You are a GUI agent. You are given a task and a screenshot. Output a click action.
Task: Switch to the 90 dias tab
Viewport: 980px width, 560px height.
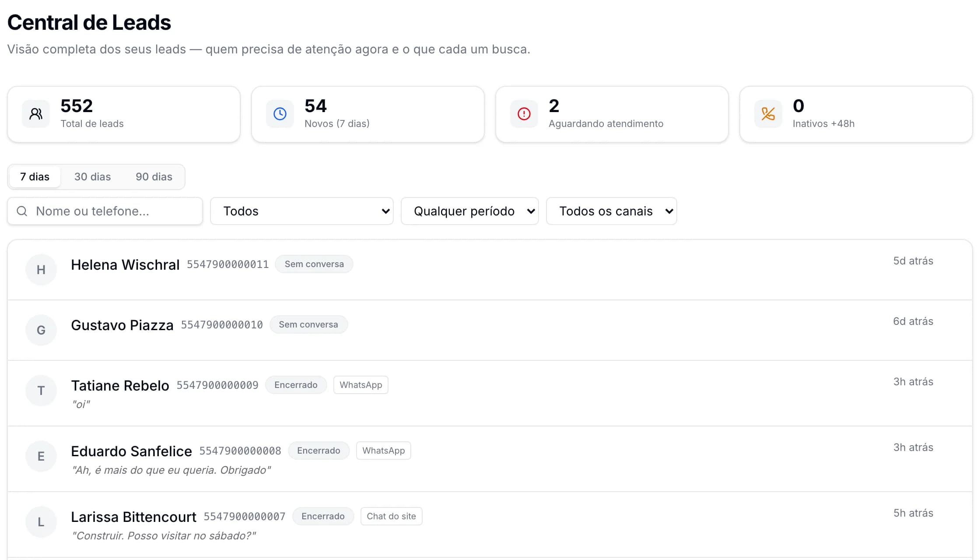coord(154,177)
